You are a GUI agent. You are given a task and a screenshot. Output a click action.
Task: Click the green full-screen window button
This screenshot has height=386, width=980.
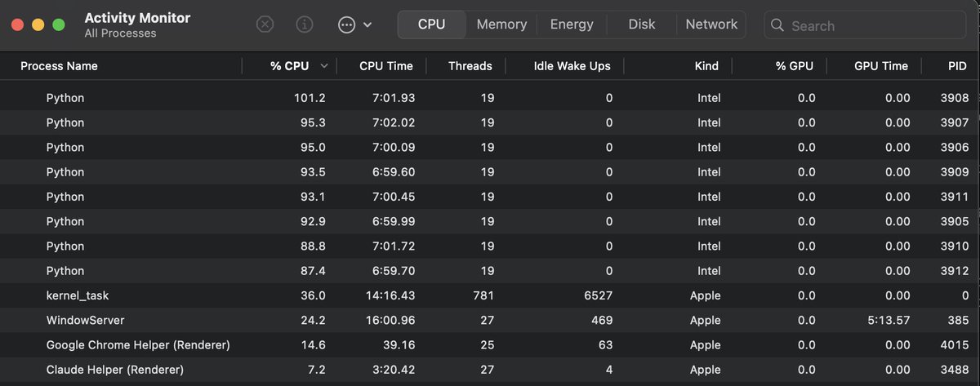click(x=58, y=24)
